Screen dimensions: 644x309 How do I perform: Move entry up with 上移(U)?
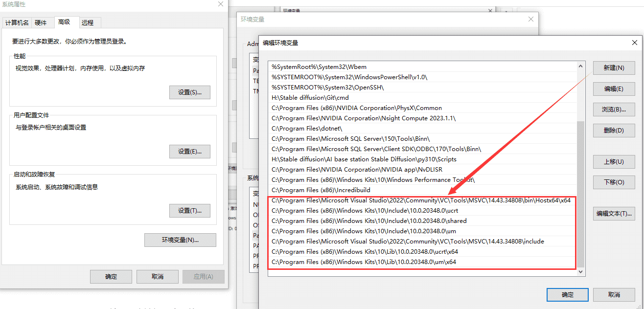point(614,162)
